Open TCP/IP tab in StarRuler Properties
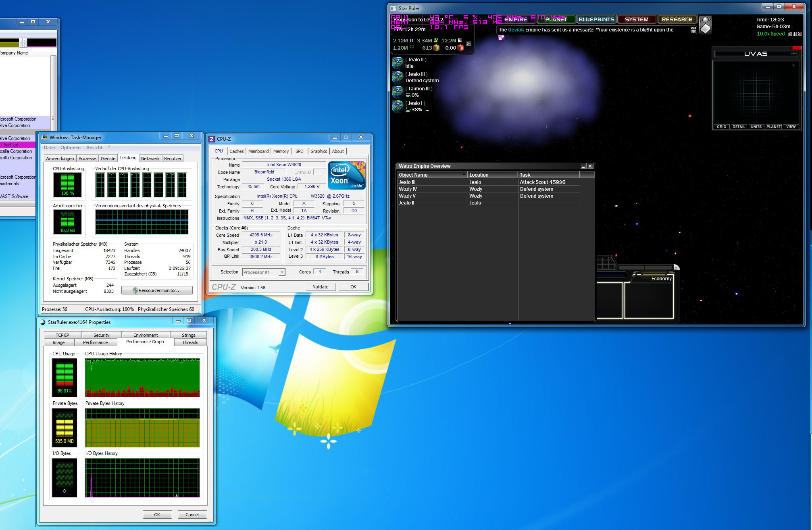The width and height of the screenshot is (812, 530). coord(62,335)
